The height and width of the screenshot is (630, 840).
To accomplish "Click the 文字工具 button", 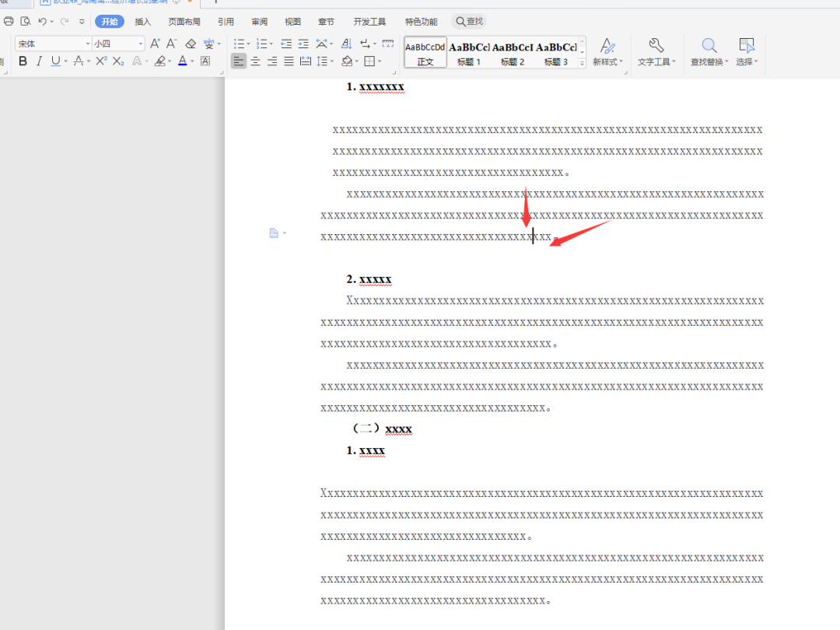I will pos(656,52).
